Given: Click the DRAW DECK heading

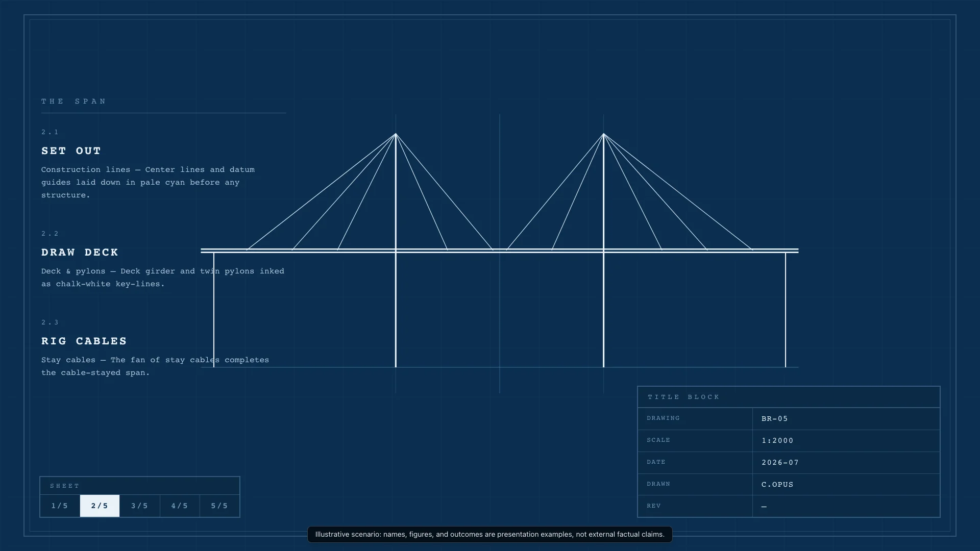Looking at the screenshot, I should pyautogui.click(x=80, y=253).
